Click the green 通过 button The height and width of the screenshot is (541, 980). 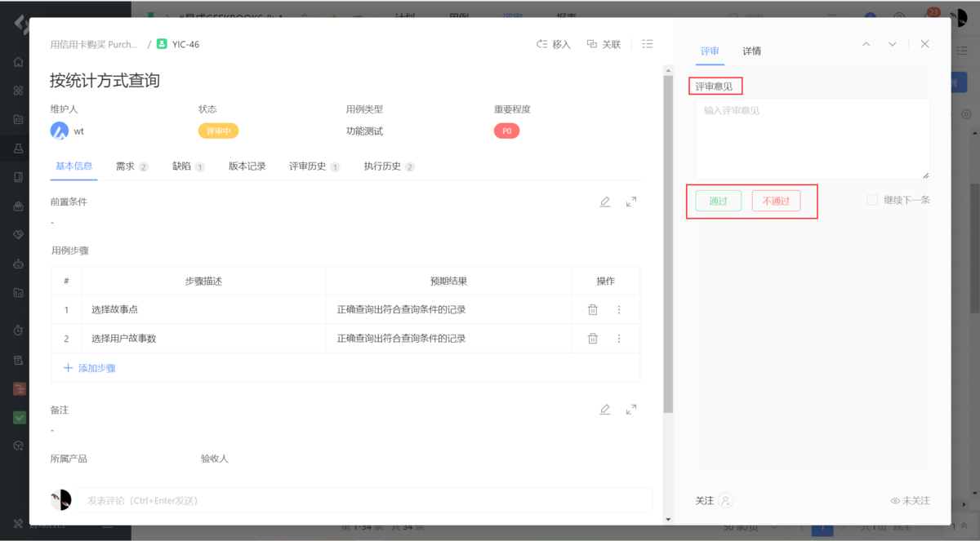pyautogui.click(x=719, y=201)
